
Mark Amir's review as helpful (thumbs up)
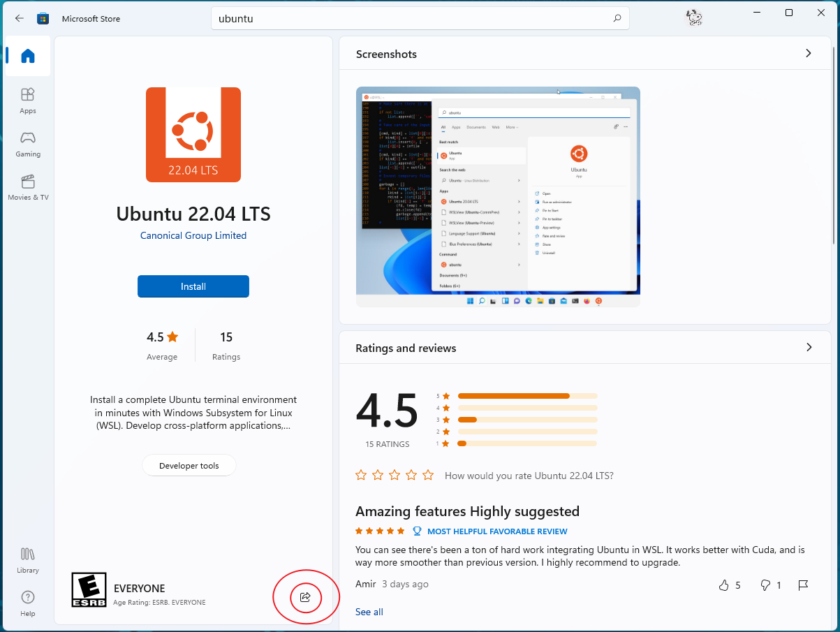pyautogui.click(x=724, y=585)
